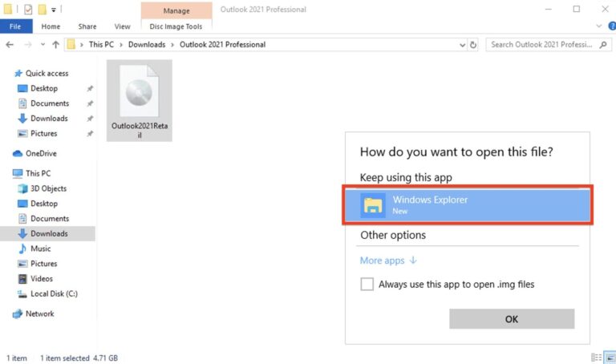Open pinned Downloads under Quick access
This screenshot has height=364, width=616.
click(x=49, y=118)
